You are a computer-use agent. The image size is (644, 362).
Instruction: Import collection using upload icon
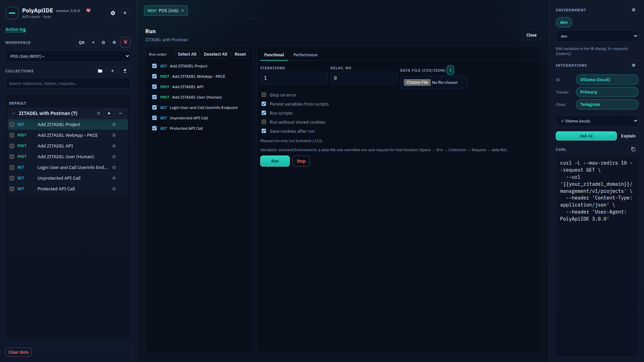(125, 71)
